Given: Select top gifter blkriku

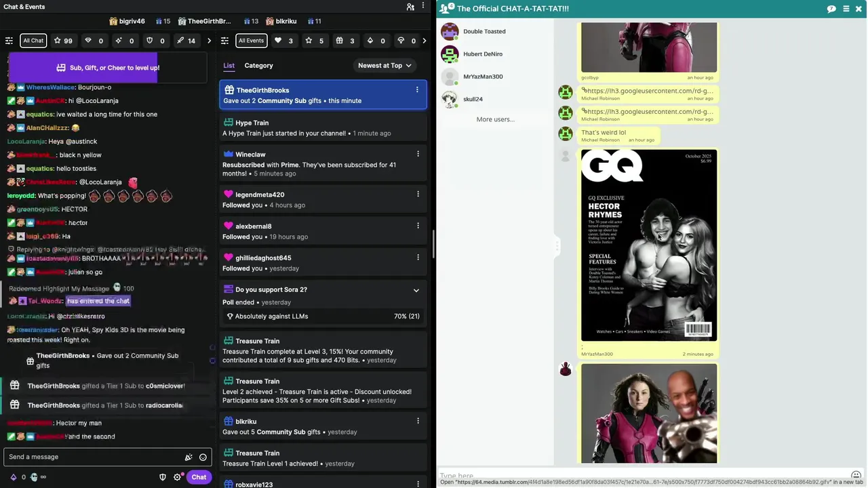Looking at the screenshot, I should [x=281, y=21].
